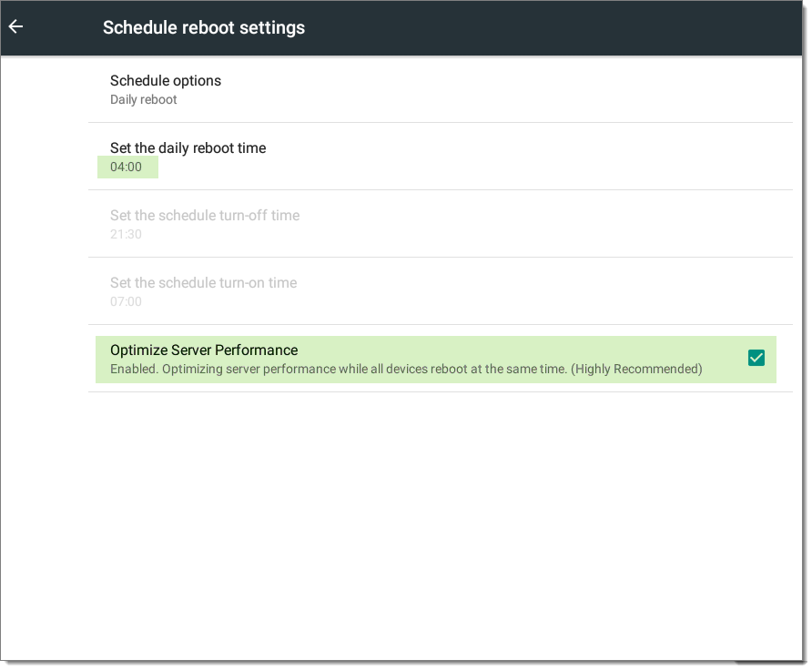This screenshot has width=812, height=670.
Task: Go back using the left arrow icon
Action: [x=16, y=26]
